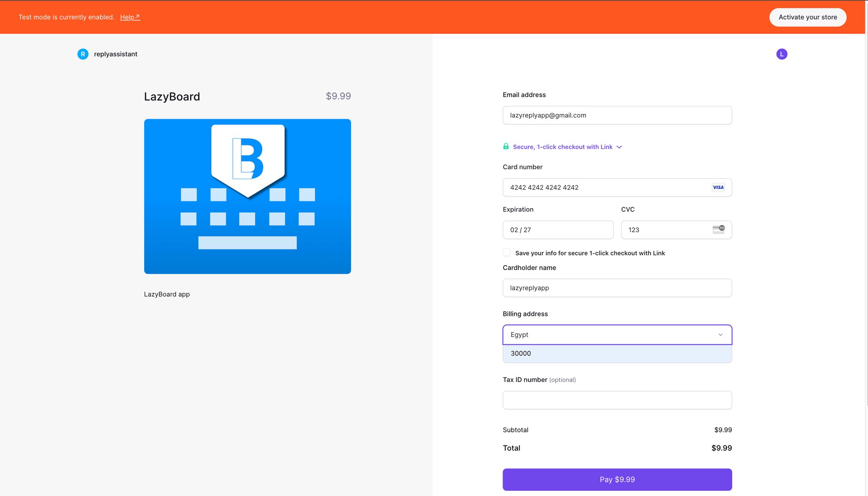This screenshot has height=496, width=868.
Task: Click the LazyBoard product image
Action: (247, 196)
